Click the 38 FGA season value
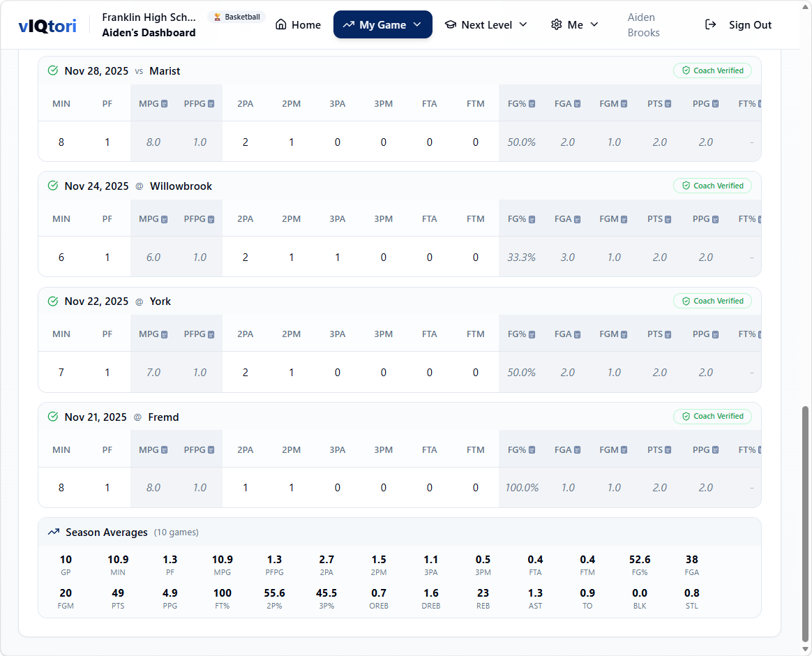The image size is (812, 656). pos(691,560)
